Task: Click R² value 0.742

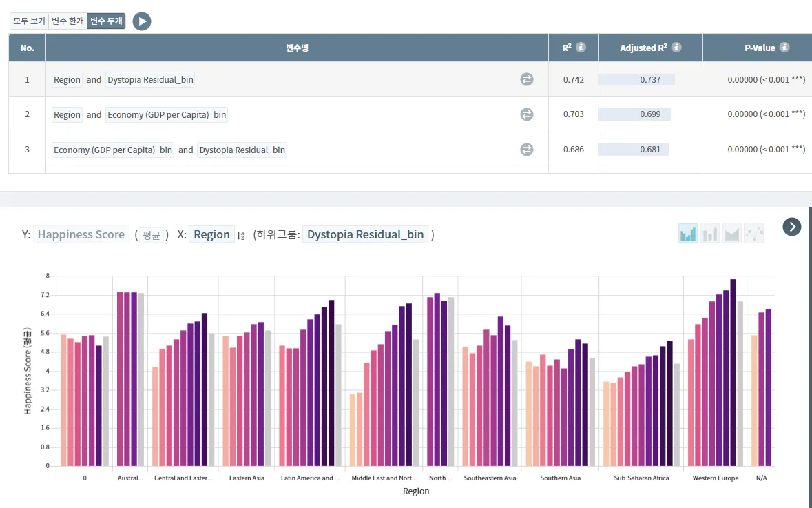Action: (x=573, y=79)
